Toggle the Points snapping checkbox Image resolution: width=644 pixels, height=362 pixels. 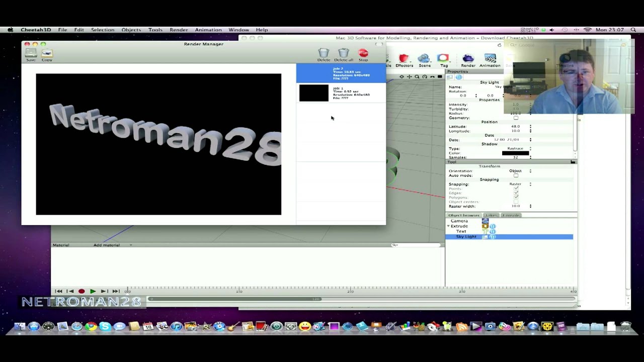(x=516, y=189)
